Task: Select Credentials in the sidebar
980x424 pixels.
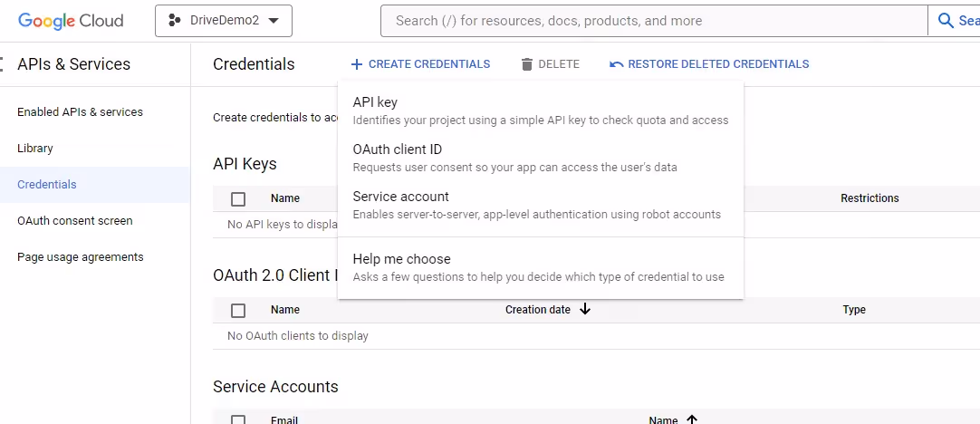Action: coord(95,185)
